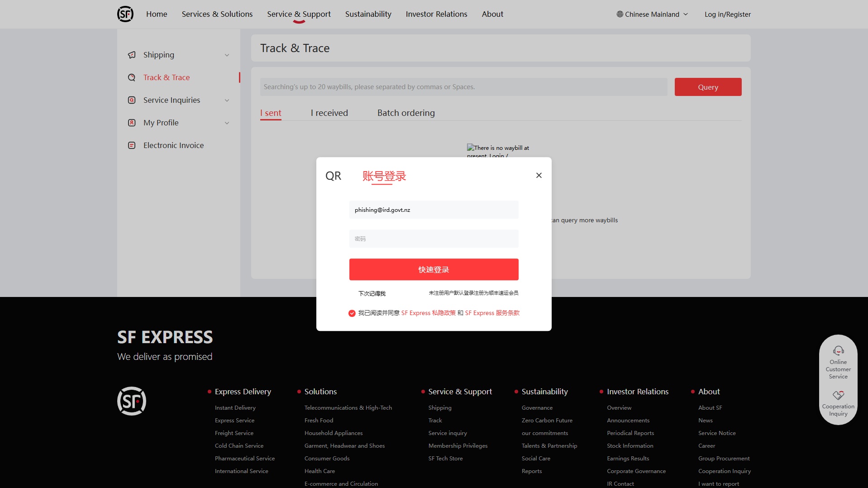Open Online Customer Service headset icon

pos(838,351)
